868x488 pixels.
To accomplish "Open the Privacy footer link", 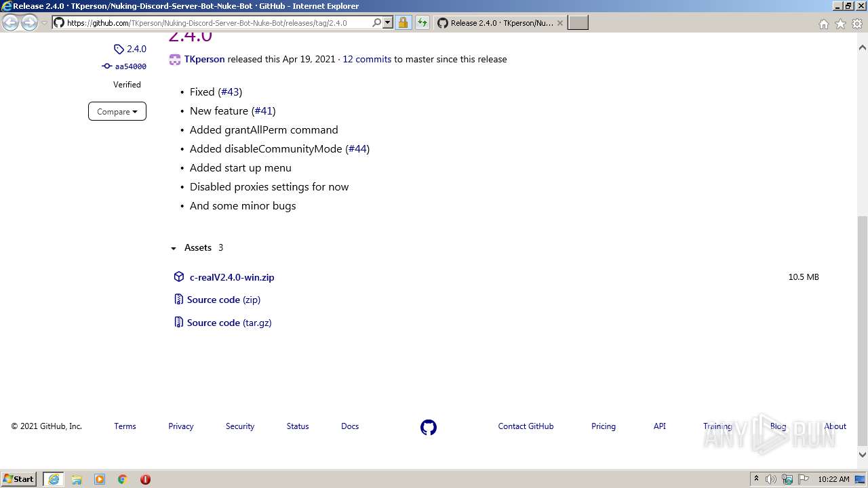I will pos(181,426).
